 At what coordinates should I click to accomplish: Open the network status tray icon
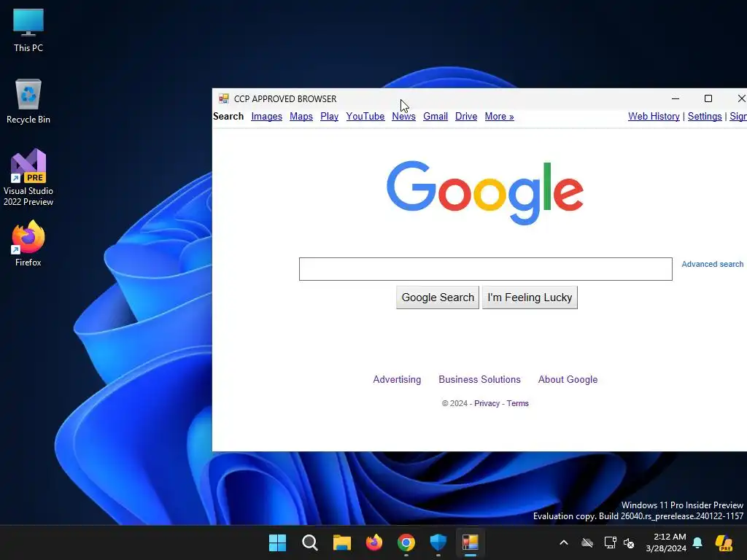[x=610, y=542]
